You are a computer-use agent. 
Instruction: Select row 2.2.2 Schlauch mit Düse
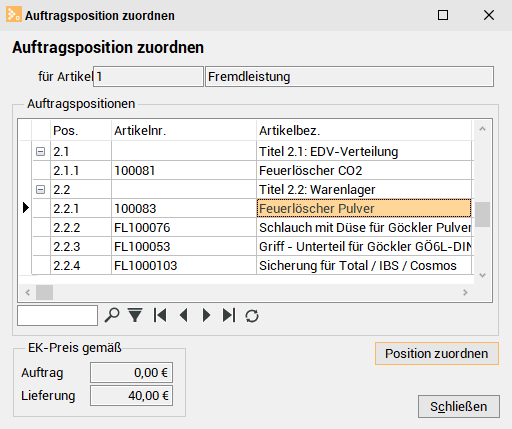pos(252,228)
